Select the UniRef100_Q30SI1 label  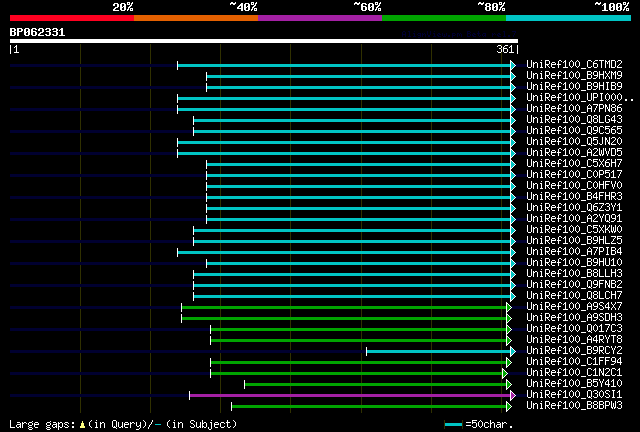[x=574, y=395]
